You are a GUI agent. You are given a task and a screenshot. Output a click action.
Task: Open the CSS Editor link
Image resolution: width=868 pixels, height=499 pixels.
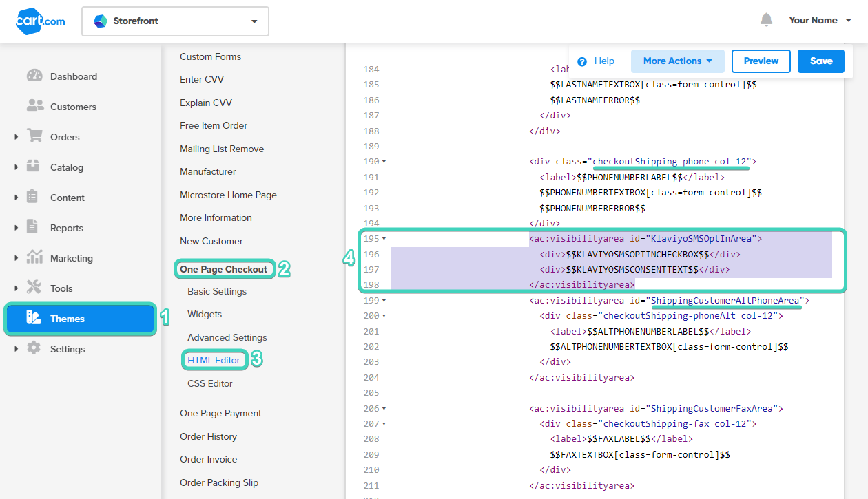point(210,383)
